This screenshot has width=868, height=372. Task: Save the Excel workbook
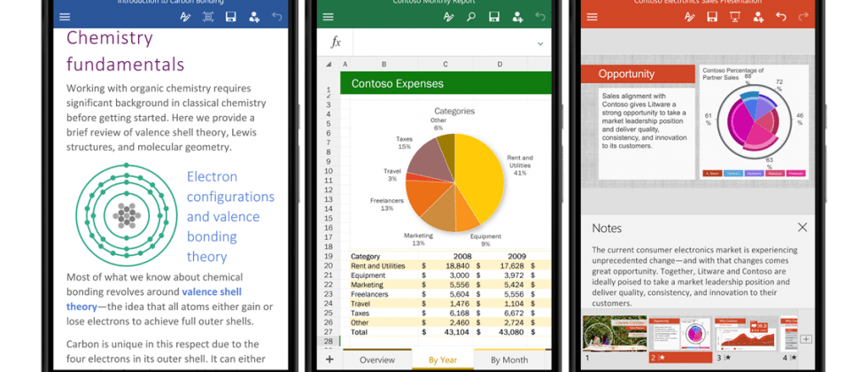click(494, 17)
